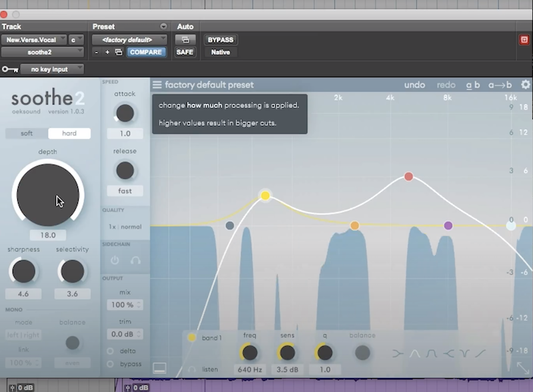
Task: Click the yellow band 1 node
Action: tap(265, 196)
